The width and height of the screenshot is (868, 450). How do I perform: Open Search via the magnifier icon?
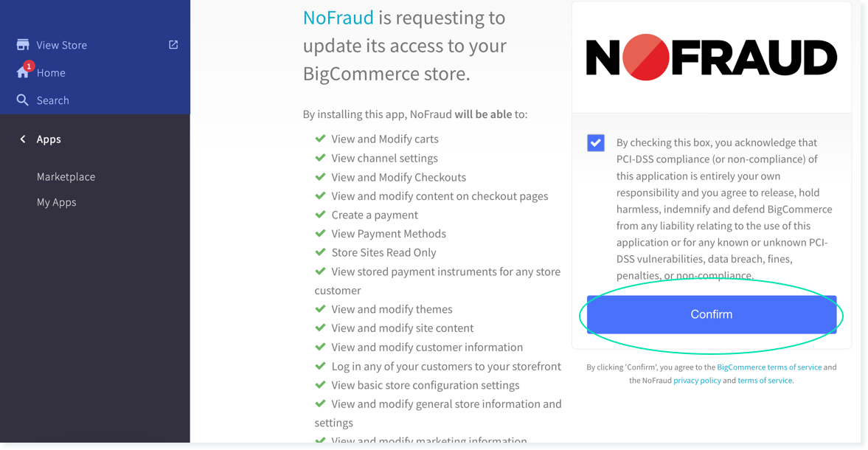[x=23, y=100]
